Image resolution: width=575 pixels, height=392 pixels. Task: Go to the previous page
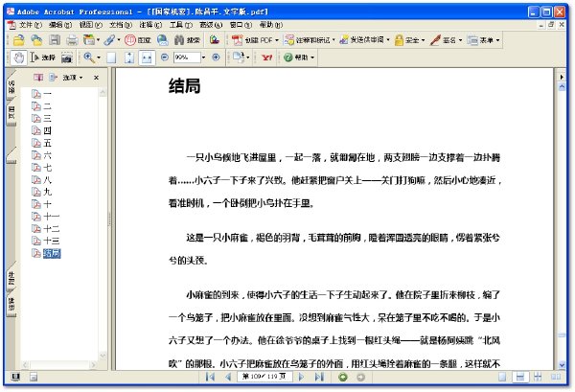(x=228, y=377)
